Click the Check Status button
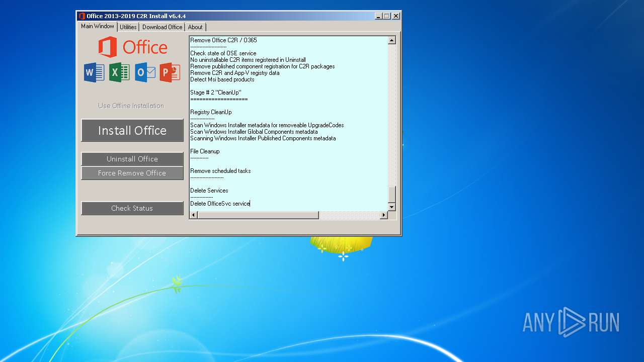Image resolution: width=644 pixels, height=362 pixels. (132, 208)
